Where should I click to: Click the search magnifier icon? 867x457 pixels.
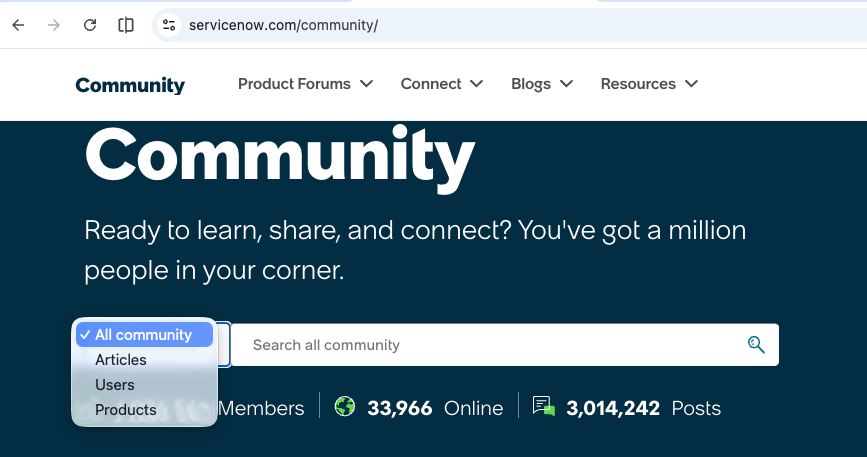click(756, 345)
